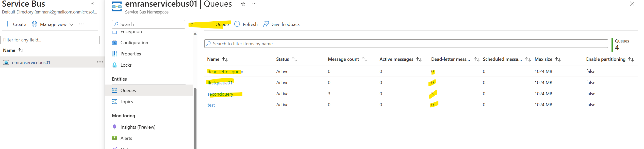Open Configuration settings
This screenshot has width=644, height=149.
[x=134, y=43]
